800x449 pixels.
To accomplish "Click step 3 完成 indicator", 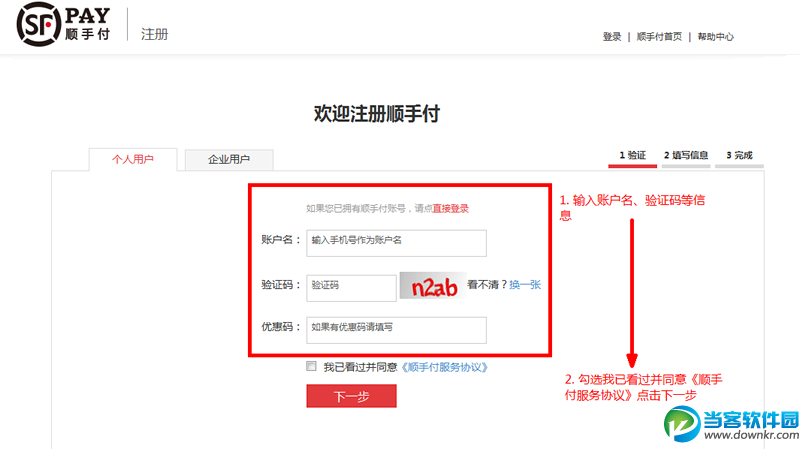I will (x=739, y=156).
